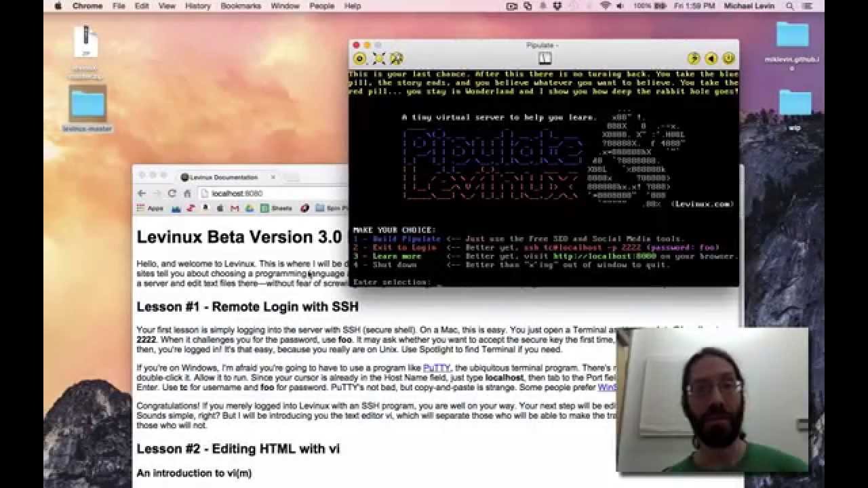Click the 'An introduction to vi(m)' subheading
The width and height of the screenshot is (868, 488).
[194, 473]
